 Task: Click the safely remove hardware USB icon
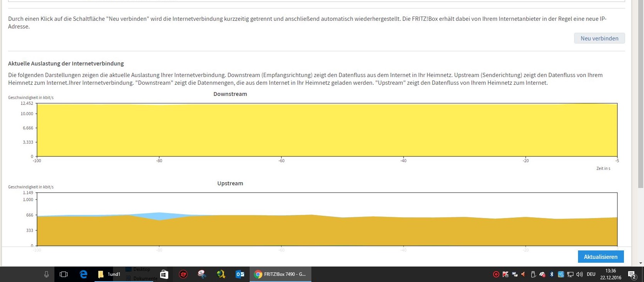pos(533,274)
